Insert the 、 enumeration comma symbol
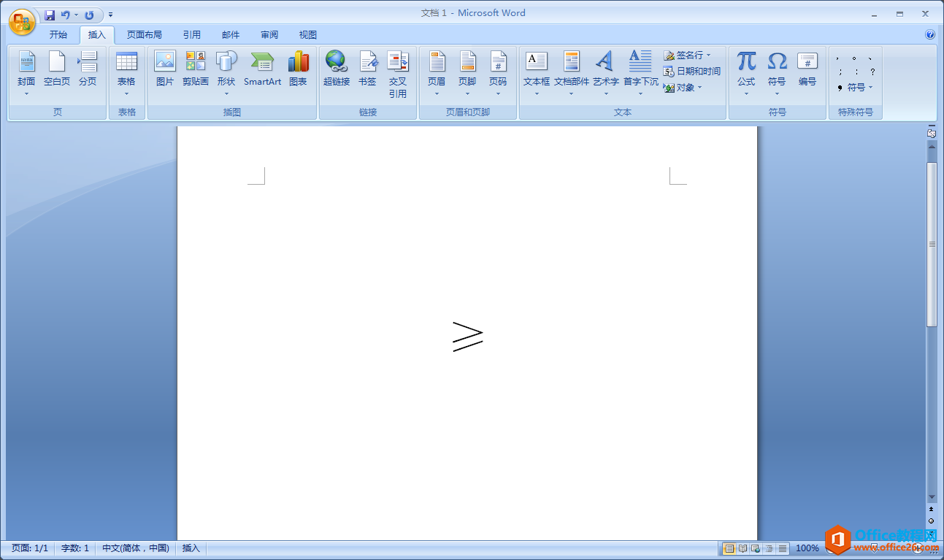 point(871,58)
